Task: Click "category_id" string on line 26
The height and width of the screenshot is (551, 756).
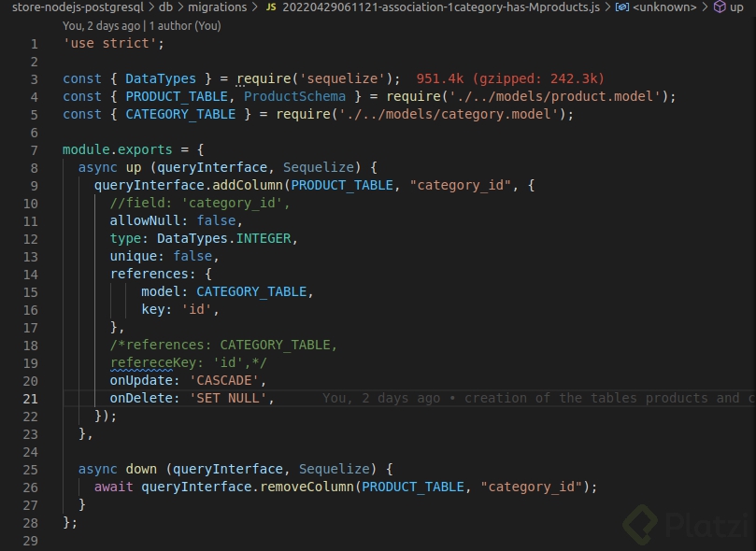Action: (x=532, y=487)
